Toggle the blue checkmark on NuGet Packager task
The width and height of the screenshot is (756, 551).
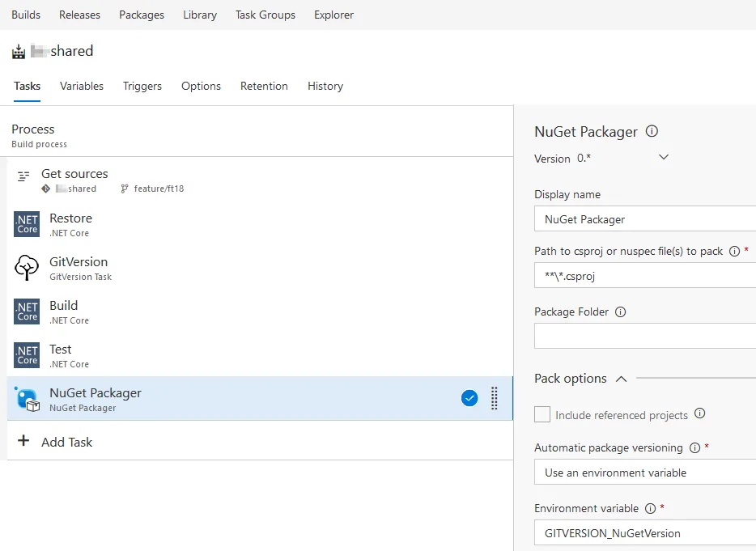(469, 398)
